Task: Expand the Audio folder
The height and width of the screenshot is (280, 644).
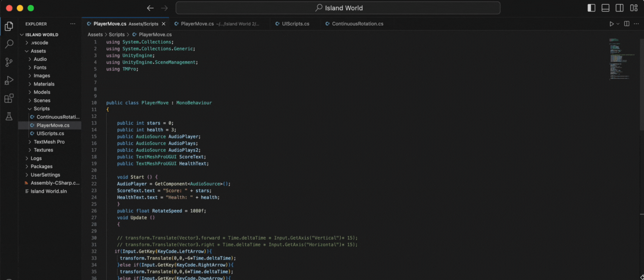Action: [50, 59]
